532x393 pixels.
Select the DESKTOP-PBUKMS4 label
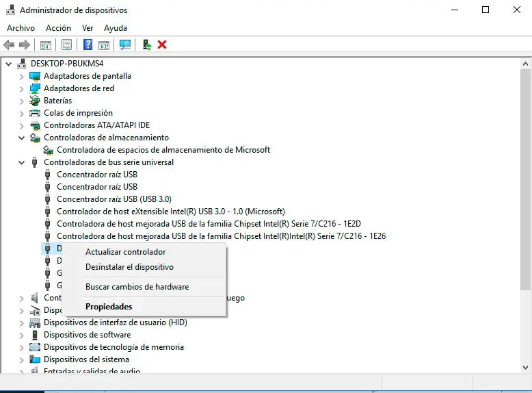pyautogui.click(x=67, y=64)
